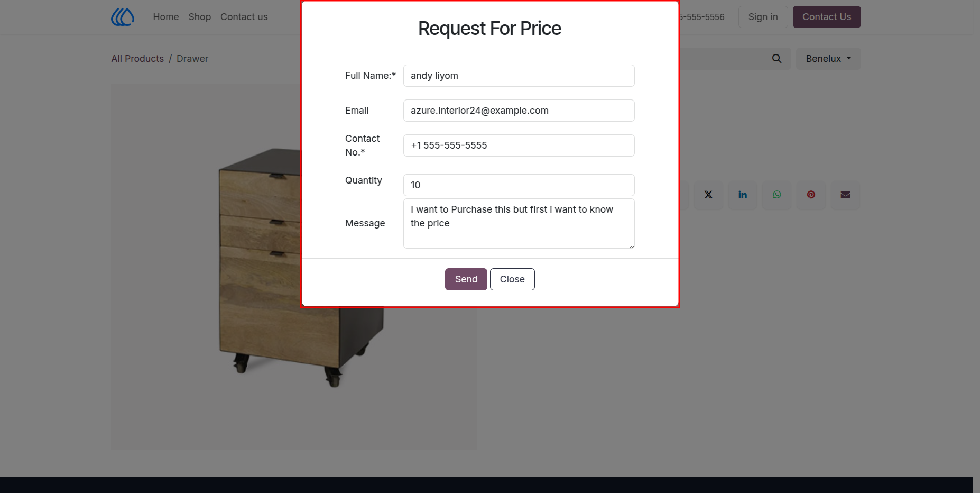Click the Message text area

(x=519, y=223)
